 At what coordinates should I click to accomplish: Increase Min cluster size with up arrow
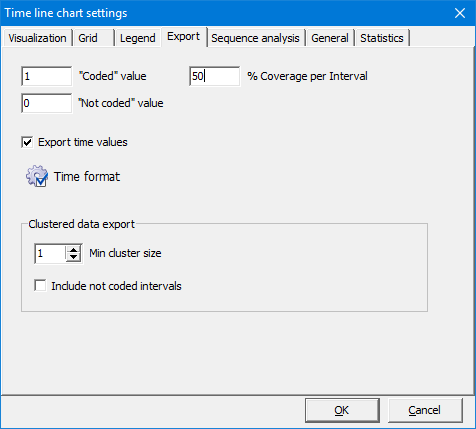click(x=73, y=249)
